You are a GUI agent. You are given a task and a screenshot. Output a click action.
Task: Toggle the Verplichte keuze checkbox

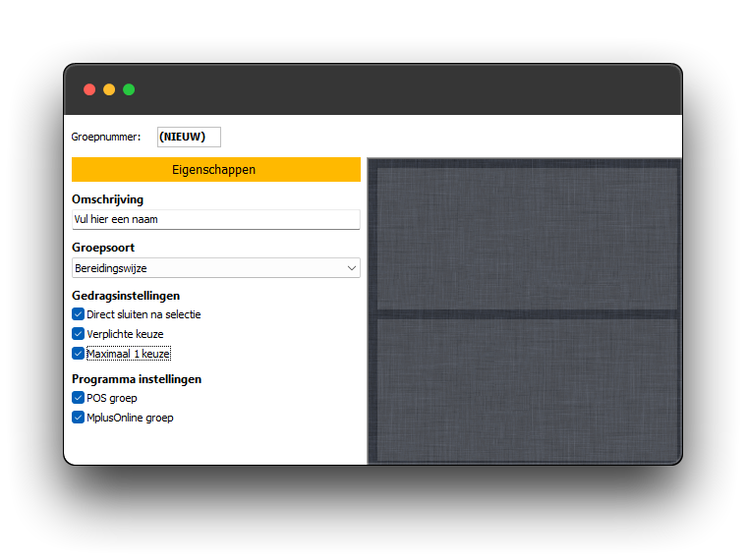(x=79, y=334)
